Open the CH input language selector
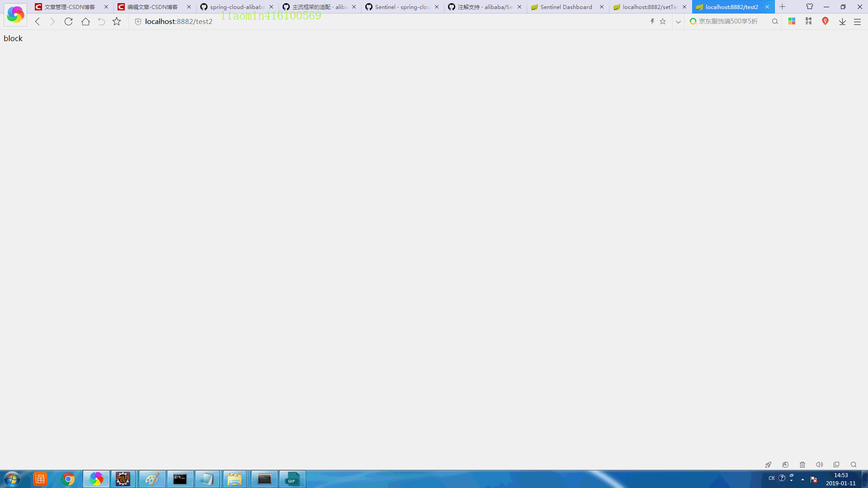The image size is (868, 488). tap(771, 478)
